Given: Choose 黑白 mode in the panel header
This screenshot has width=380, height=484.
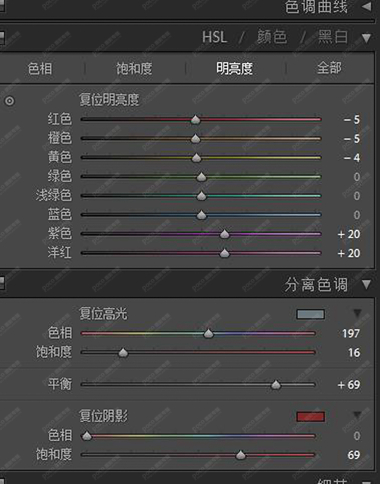Looking at the screenshot, I should 333,37.
